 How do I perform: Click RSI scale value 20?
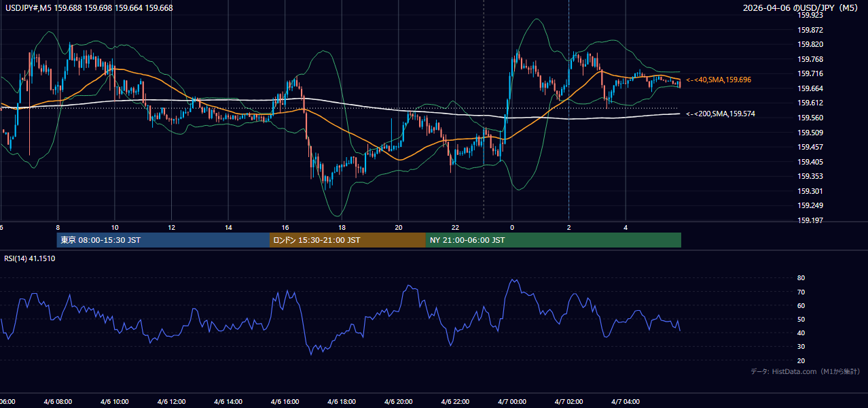(x=801, y=360)
